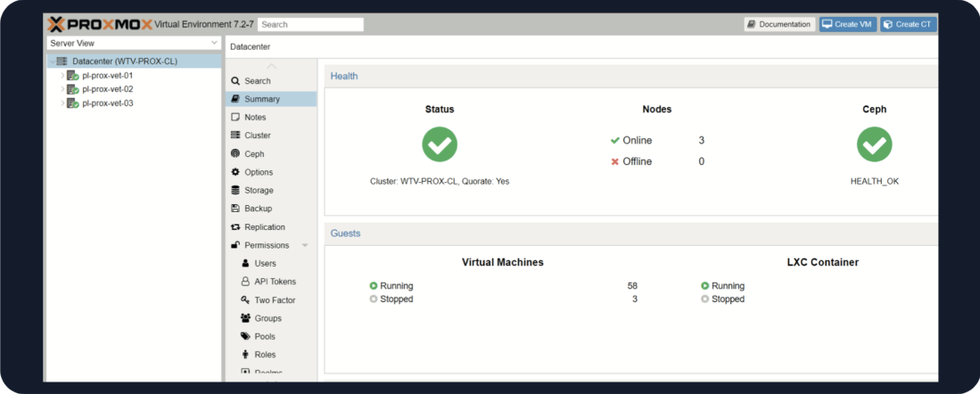Click the green Status checkmark icon
The height and width of the screenshot is (394, 980).
click(x=440, y=144)
